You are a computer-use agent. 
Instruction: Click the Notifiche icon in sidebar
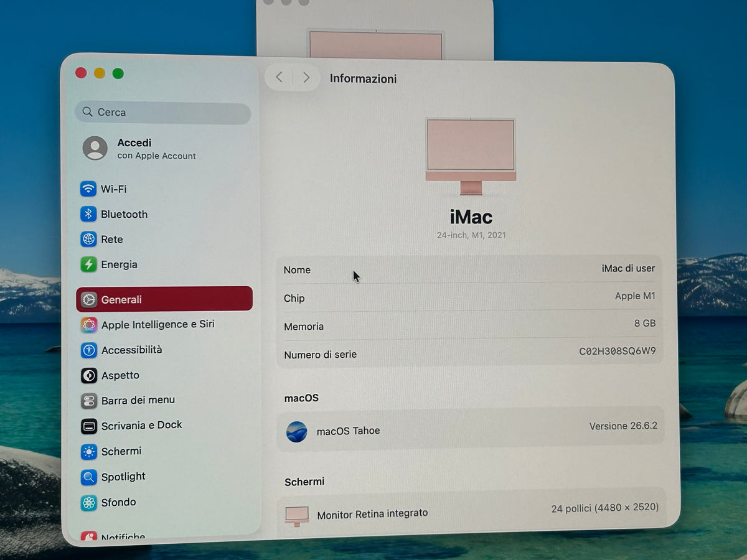click(x=89, y=536)
